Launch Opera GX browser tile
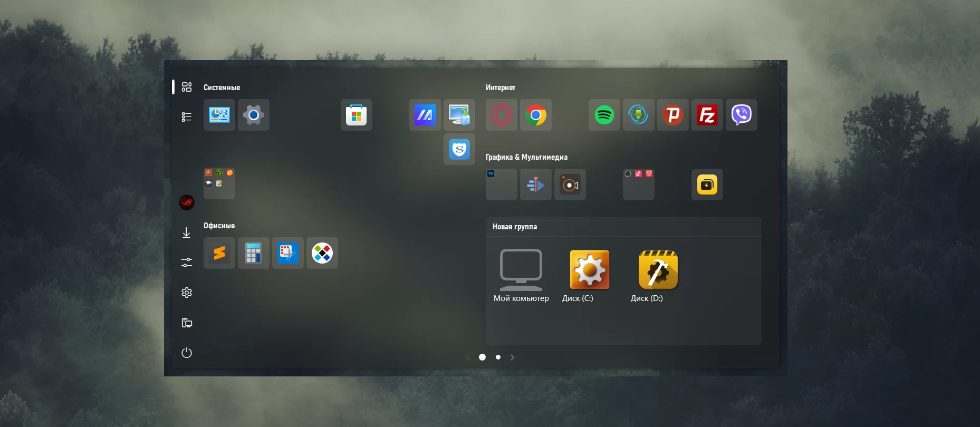Viewport: 980px width, 427px height. pos(502,115)
